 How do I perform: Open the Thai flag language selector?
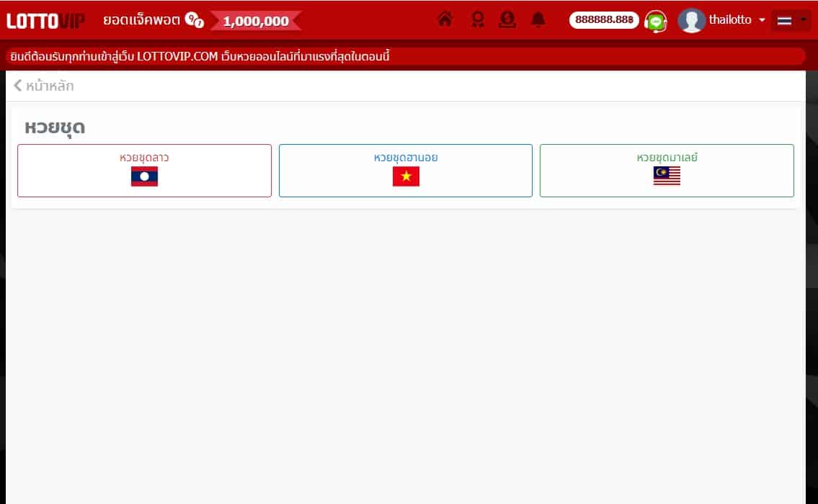(791, 20)
